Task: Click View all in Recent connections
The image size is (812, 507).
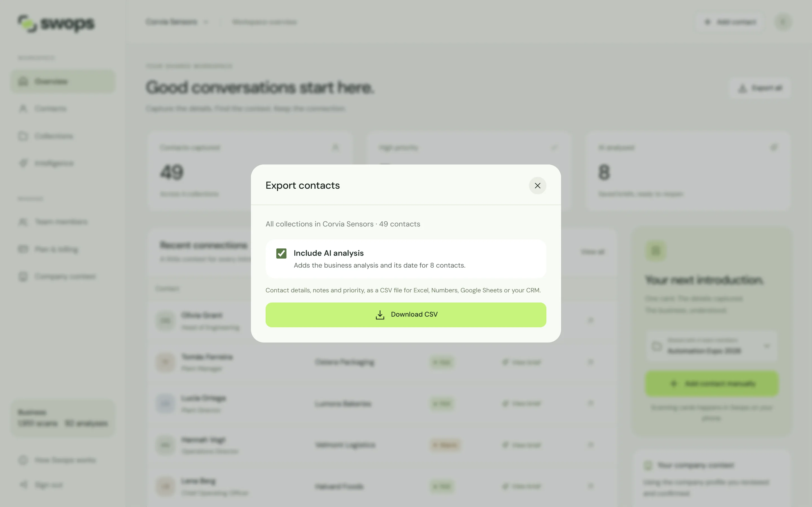Action: coord(593,252)
